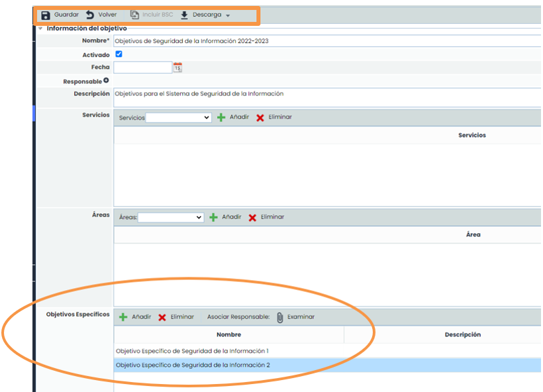Click the plus icon beside Responsable
This screenshot has height=392, width=543.
click(106, 81)
